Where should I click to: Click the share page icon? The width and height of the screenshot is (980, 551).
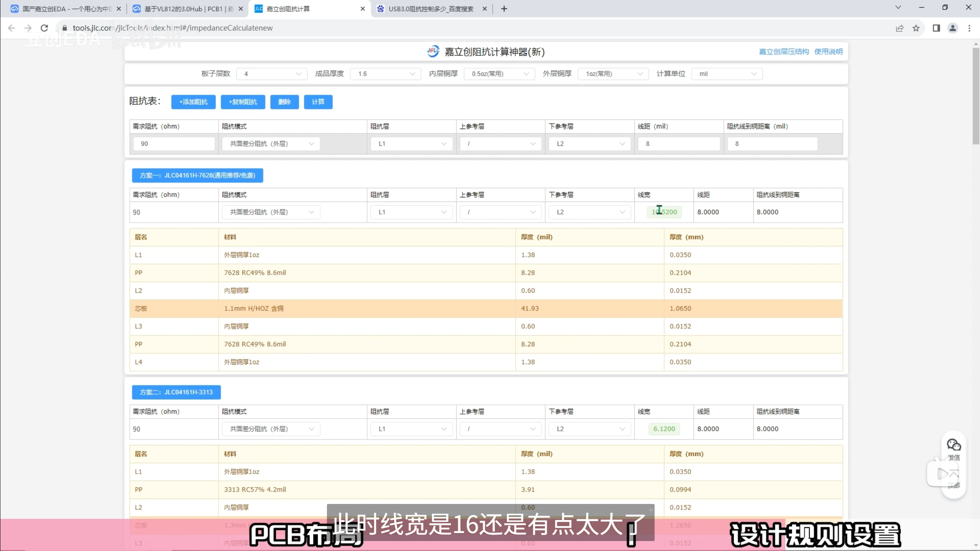pyautogui.click(x=900, y=28)
